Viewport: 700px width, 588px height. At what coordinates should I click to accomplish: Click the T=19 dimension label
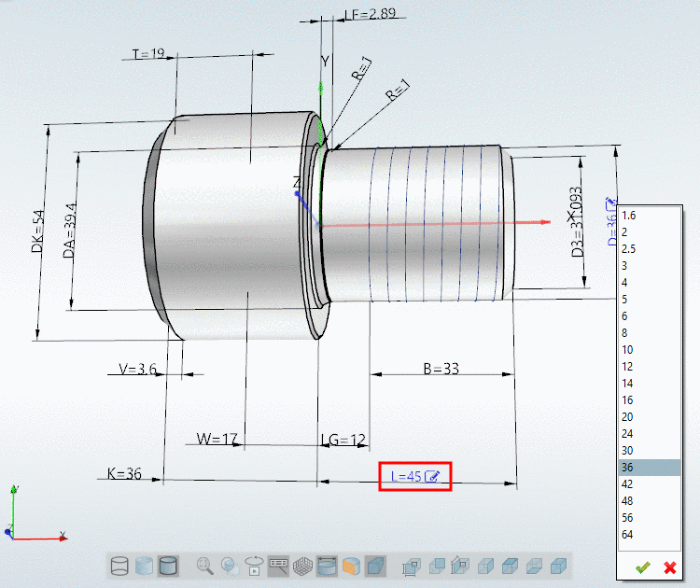pyautogui.click(x=148, y=54)
